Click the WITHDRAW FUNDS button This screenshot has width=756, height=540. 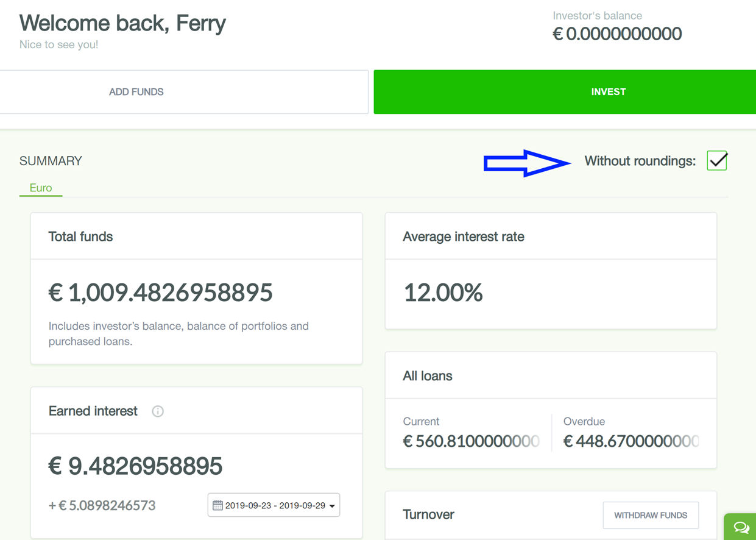click(x=651, y=516)
